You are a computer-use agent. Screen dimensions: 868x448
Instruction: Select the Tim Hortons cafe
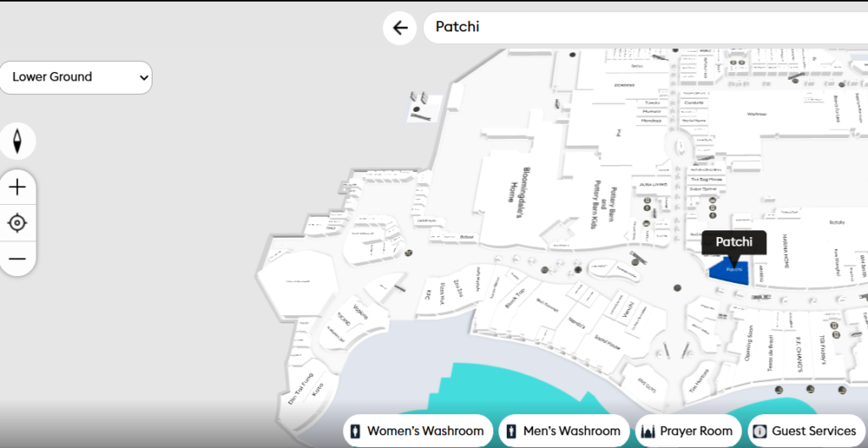(x=699, y=382)
